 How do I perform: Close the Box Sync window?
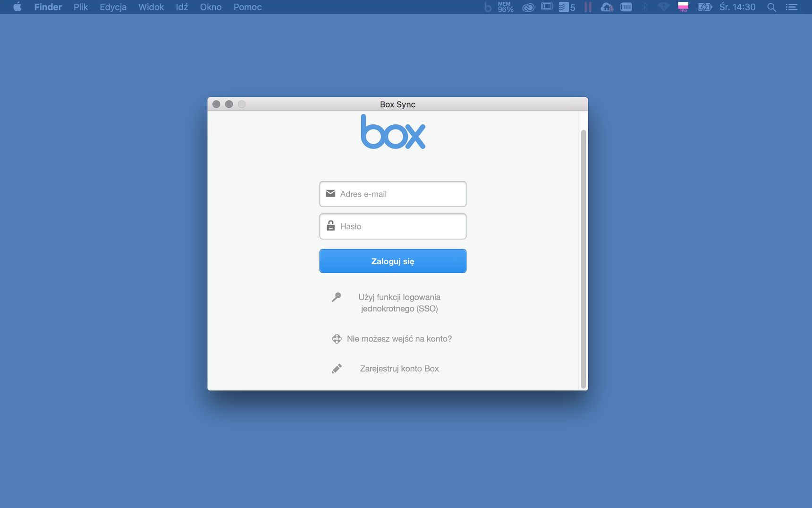click(216, 104)
